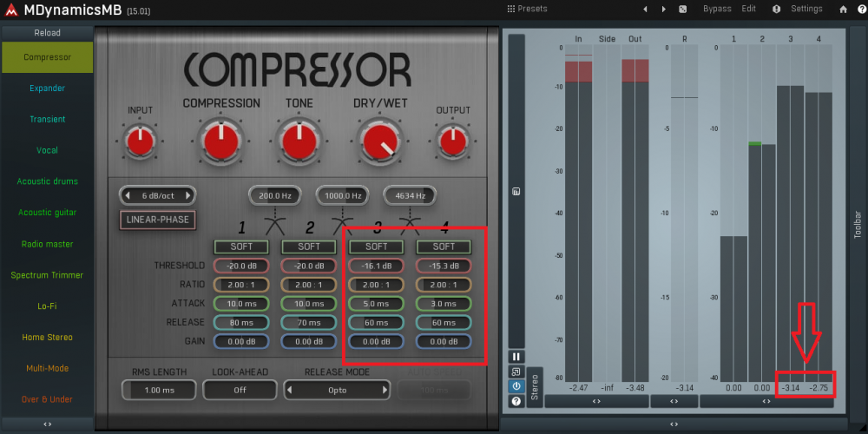868x434 pixels.
Task: Select the Over & Under preset
Action: coord(47,398)
